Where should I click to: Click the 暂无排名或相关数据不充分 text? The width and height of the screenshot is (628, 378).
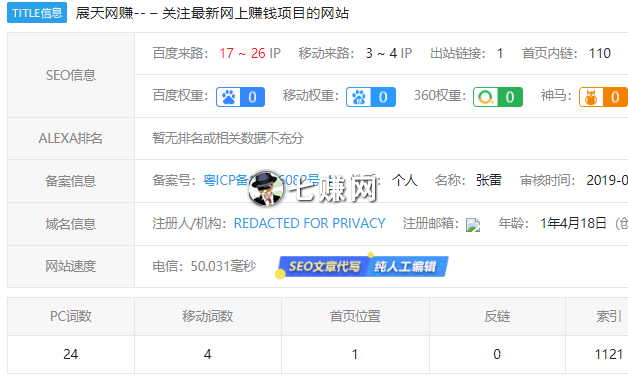click(x=228, y=138)
